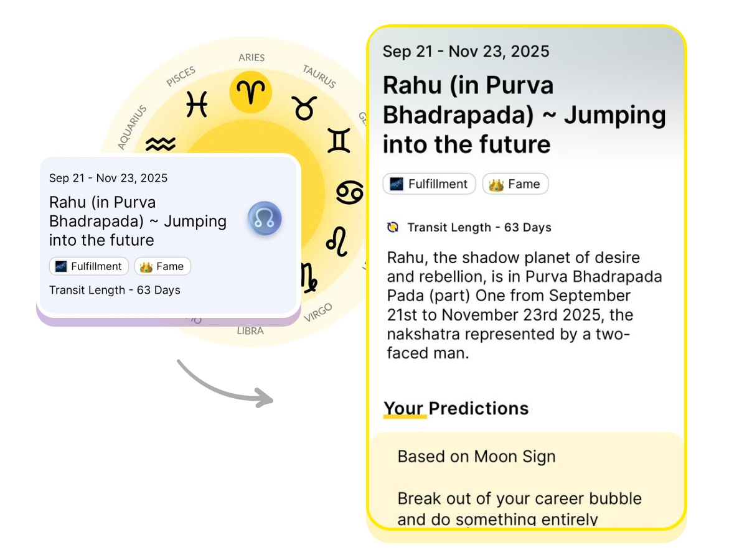Viewport: 747px width, 560px height.
Task: Select the Taurus zodiac symbol
Action: click(x=304, y=109)
